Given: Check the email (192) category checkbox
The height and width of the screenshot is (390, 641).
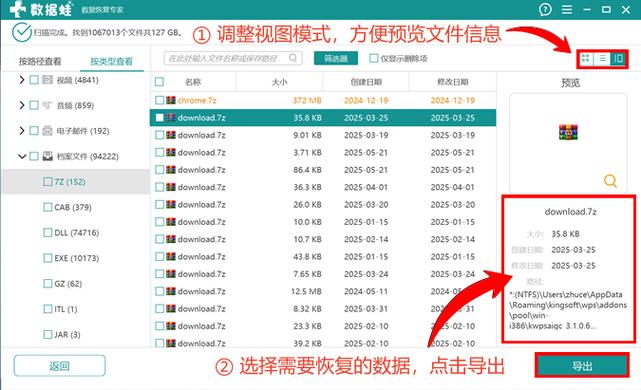Looking at the screenshot, I should [34, 131].
